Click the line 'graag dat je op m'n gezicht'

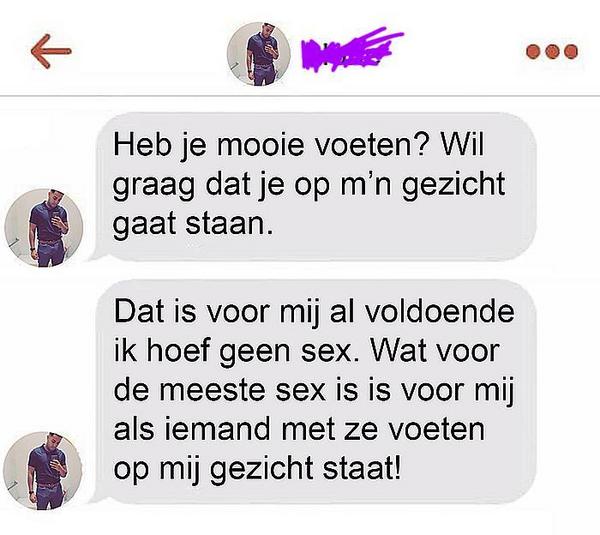pos(309,186)
